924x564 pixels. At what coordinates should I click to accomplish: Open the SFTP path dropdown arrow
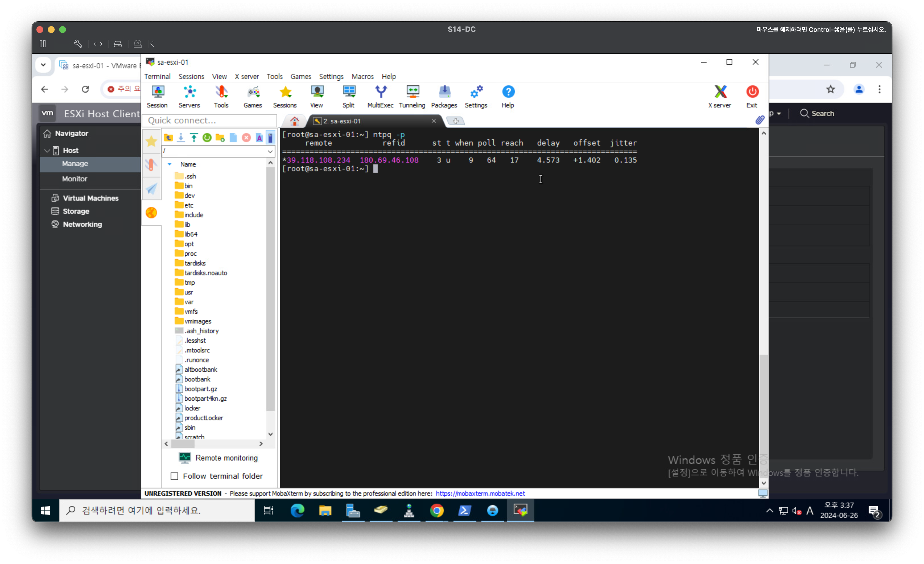pyautogui.click(x=270, y=152)
